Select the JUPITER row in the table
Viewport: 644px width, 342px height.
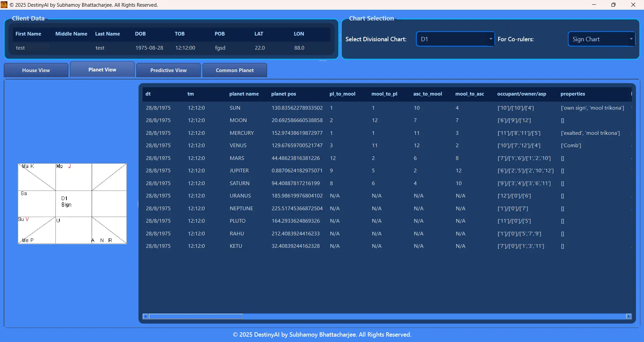click(239, 171)
